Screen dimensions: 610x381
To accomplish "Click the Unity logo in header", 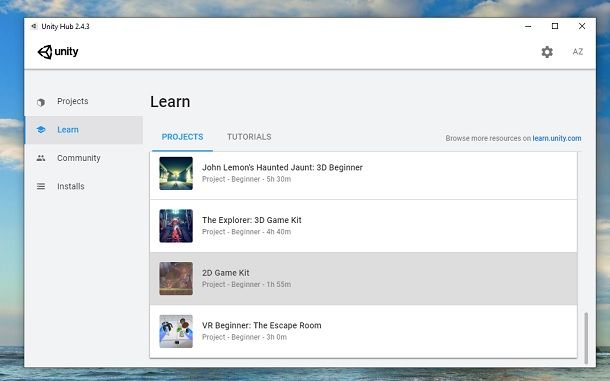I will [58, 51].
